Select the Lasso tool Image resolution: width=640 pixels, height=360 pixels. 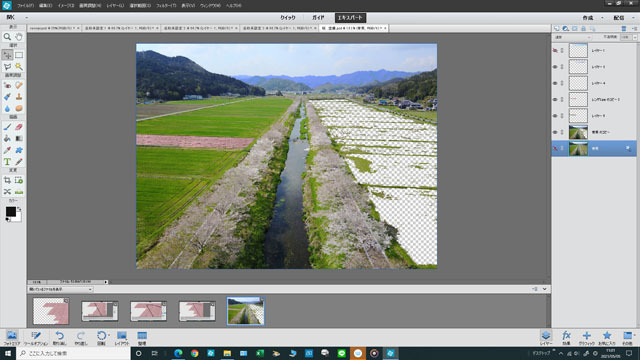[x=7, y=67]
